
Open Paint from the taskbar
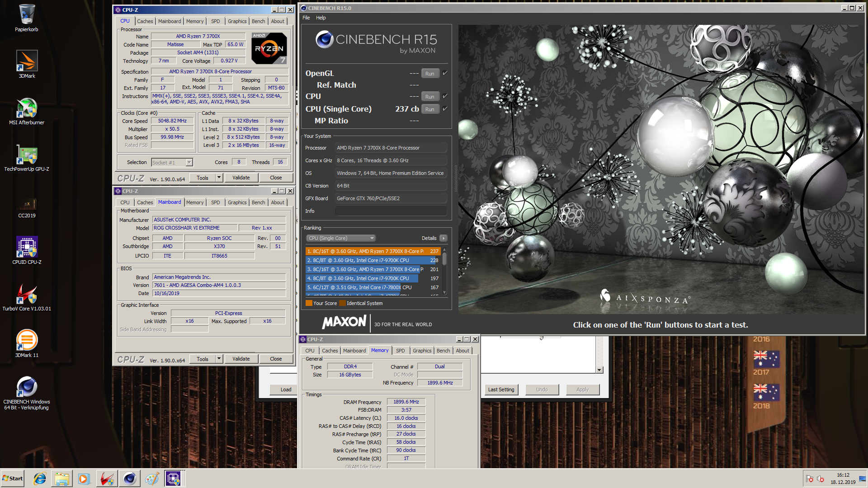click(x=151, y=479)
